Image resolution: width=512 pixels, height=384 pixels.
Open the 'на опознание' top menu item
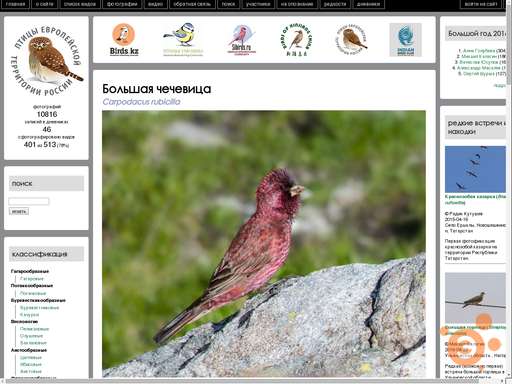[x=297, y=4]
